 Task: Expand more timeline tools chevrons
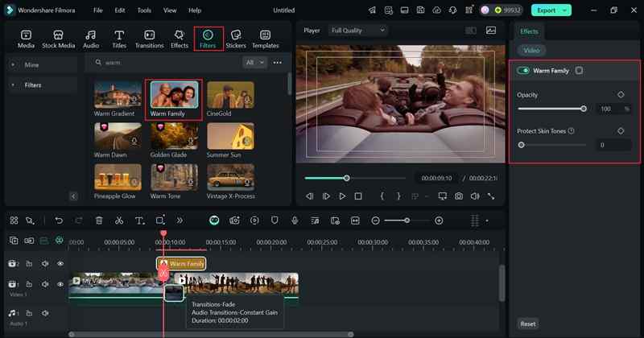click(180, 221)
